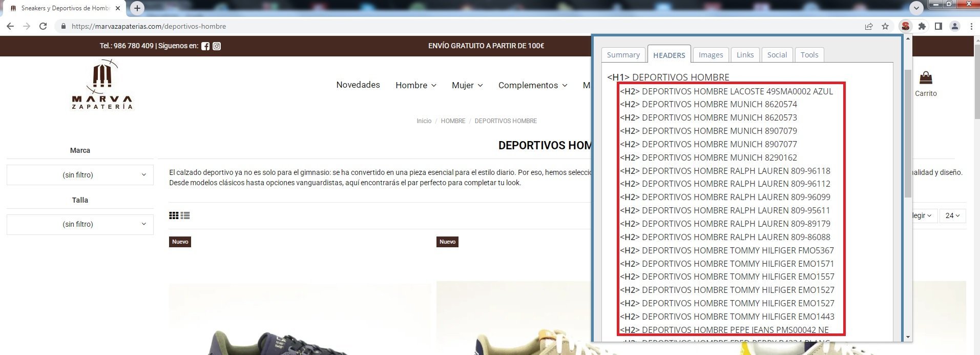Open the second sneaker product image
Viewport: 980px width, 355px height.
point(513,318)
